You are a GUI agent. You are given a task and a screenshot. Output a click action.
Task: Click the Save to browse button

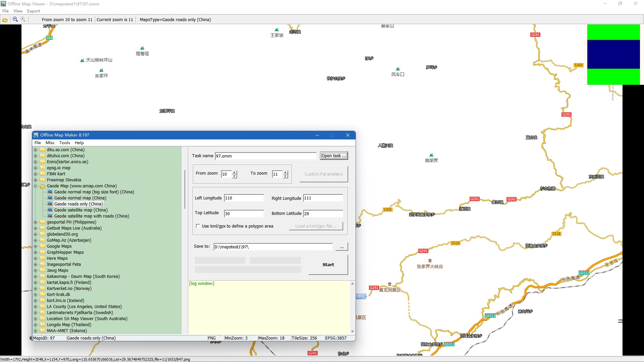click(x=341, y=247)
